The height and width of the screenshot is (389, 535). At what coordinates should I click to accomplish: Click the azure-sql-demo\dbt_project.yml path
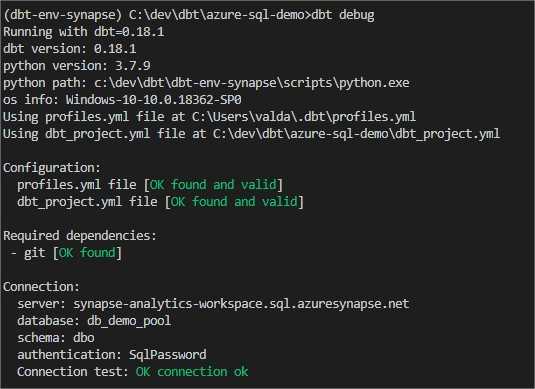(x=357, y=134)
